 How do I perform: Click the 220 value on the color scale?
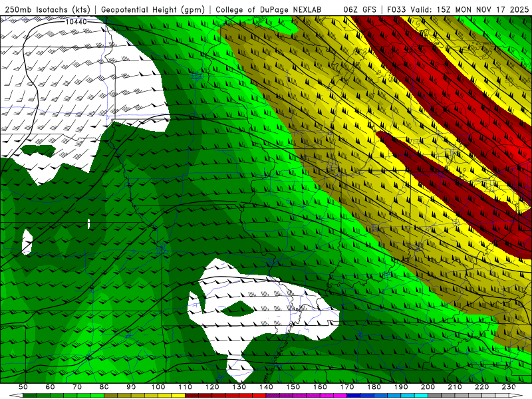[481, 387]
